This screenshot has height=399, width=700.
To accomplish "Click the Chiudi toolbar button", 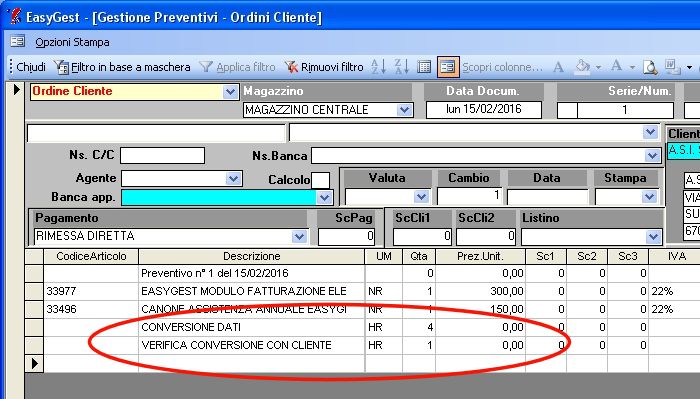I will click(31, 67).
